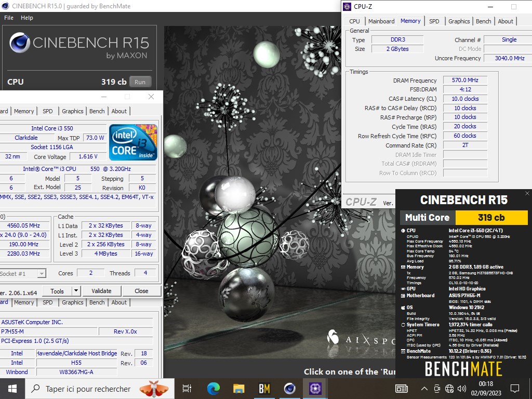
Task: Switch to Cinebench taskbar icon
Action: (290, 389)
